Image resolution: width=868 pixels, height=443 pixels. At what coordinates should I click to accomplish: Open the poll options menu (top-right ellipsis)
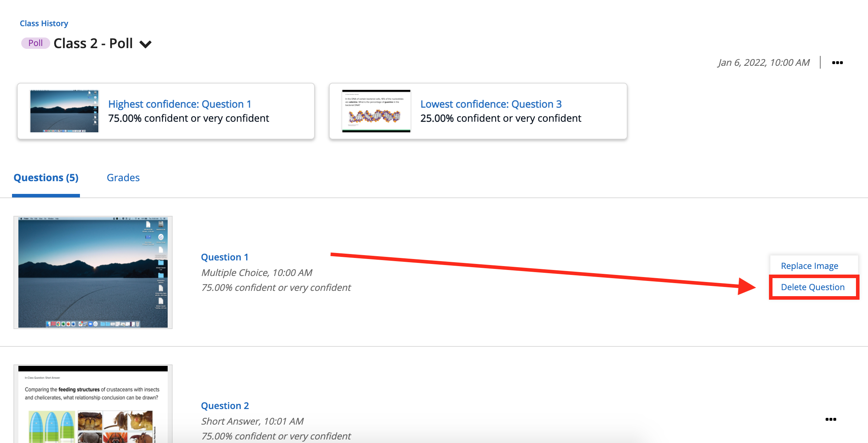(x=838, y=62)
